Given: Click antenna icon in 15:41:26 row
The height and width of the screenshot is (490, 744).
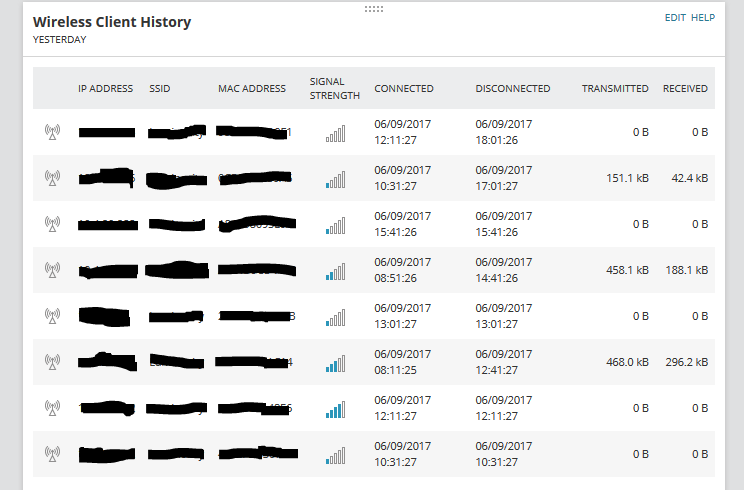Looking at the screenshot, I should point(52,224).
